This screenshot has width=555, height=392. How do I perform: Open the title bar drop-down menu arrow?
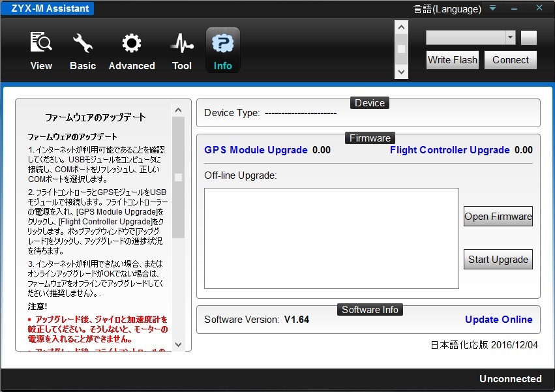(493, 8)
